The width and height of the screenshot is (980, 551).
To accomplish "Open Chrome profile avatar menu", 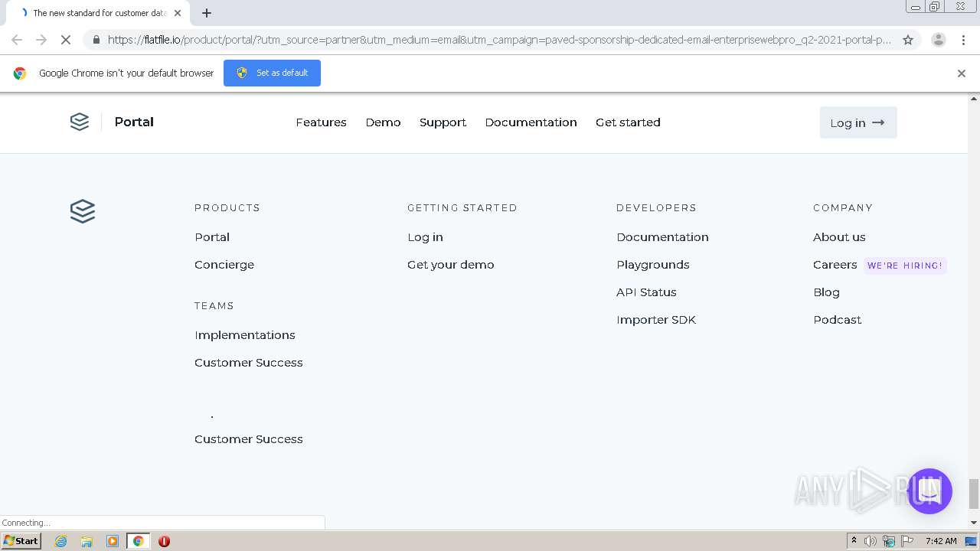I will tap(939, 40).
